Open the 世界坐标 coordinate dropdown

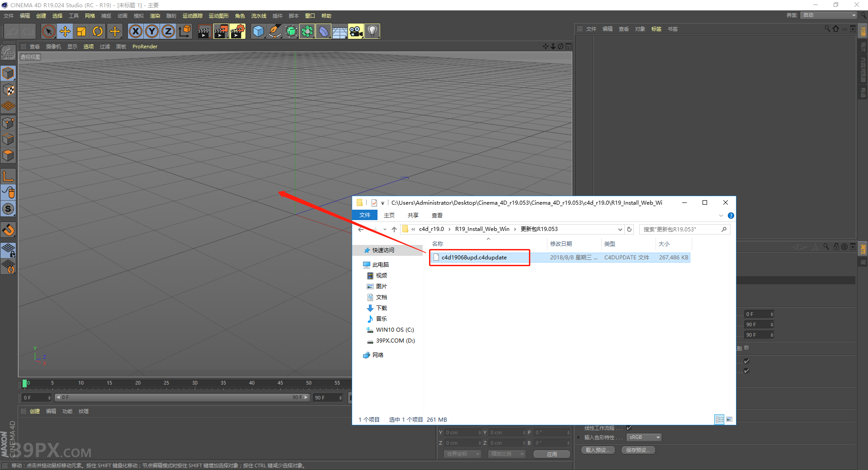462,454
